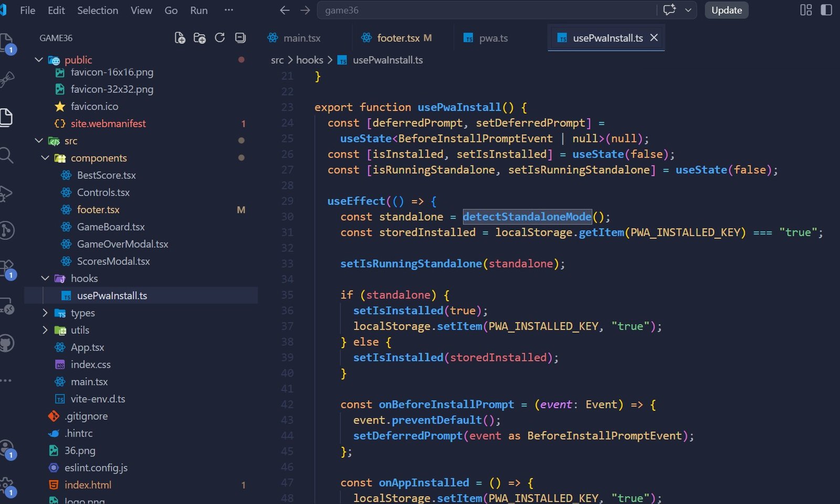Toggle the primary side bar icon
840x504 pixels.
pyautogui.click(x=826, y=10)
